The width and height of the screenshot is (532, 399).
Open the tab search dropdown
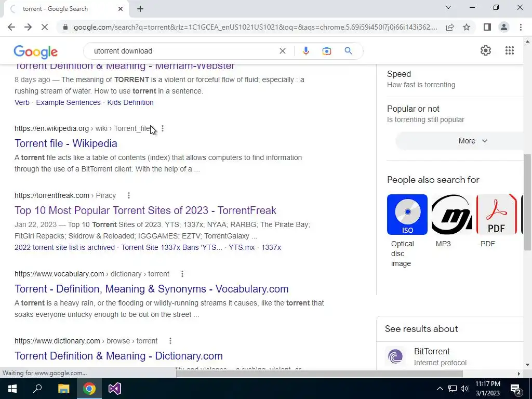pyautogui.click(x=448, y=7)
